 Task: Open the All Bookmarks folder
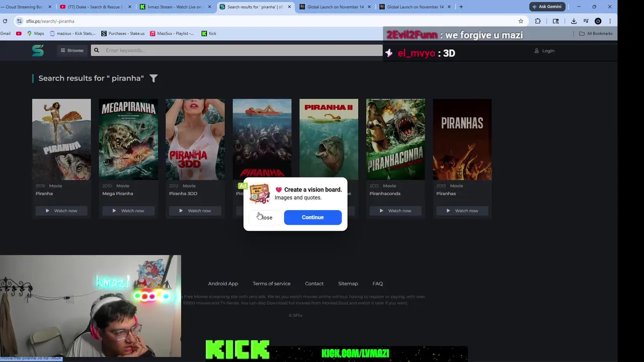point(596,34)
